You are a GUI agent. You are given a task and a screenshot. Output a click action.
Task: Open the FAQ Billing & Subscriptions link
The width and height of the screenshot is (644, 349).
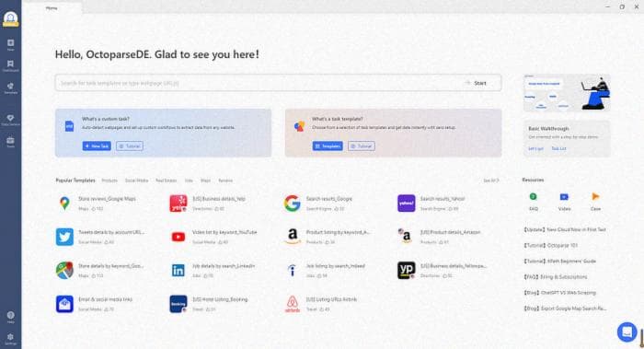click(556, 276)
